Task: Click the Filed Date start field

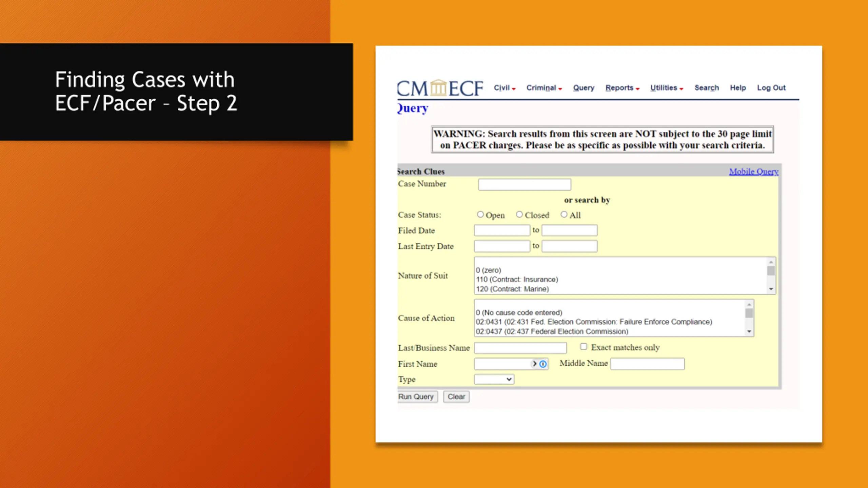Action: click(x=502, y=230)
